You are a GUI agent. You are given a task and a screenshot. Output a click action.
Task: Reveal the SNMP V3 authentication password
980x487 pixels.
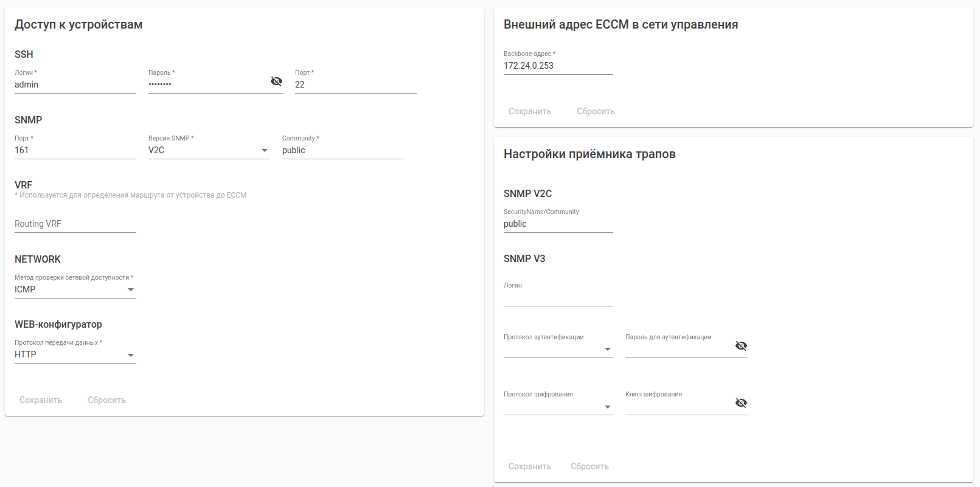[741, 346]
